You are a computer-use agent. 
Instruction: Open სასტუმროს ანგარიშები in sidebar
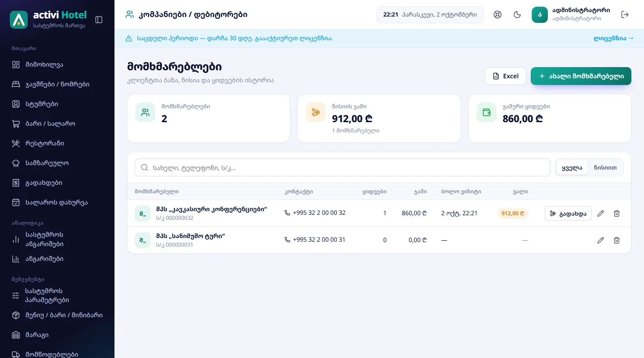(x=57, y=239)
